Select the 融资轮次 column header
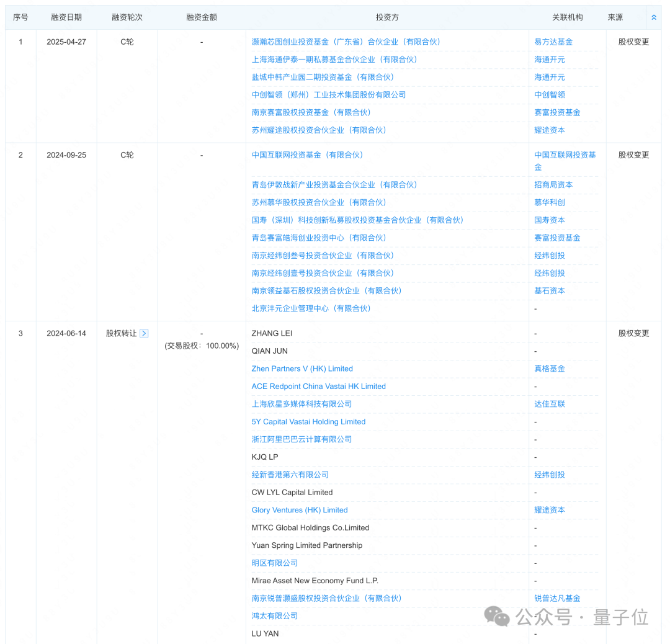 click(x=127, y=17)
